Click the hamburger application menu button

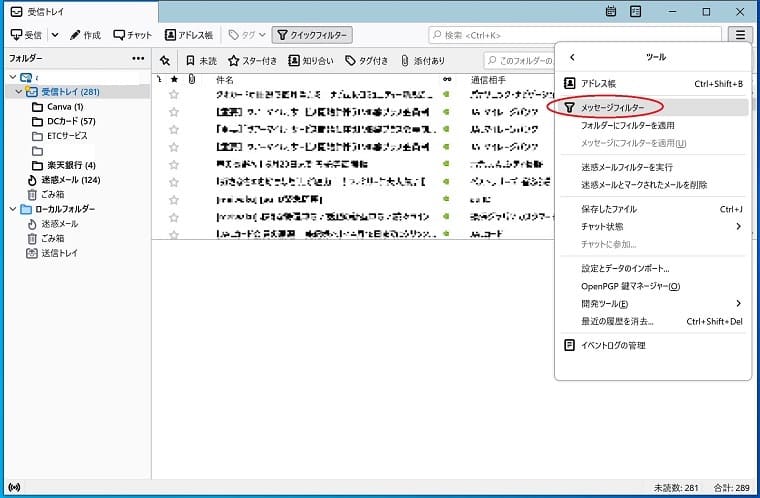pos(740,35)
